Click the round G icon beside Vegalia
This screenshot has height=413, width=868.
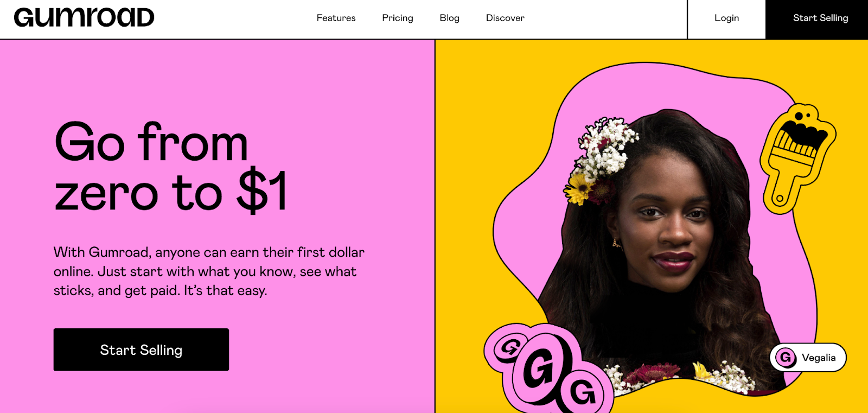pyautogui.click(x=786, y=358)
